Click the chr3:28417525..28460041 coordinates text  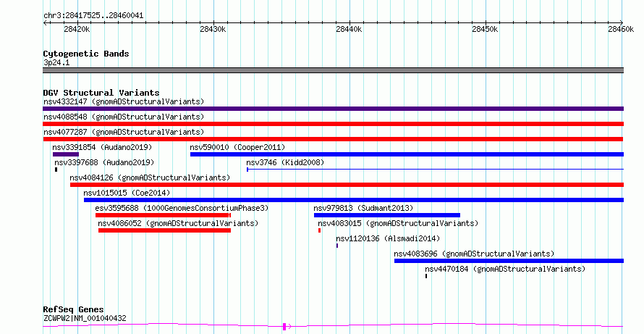93,16
